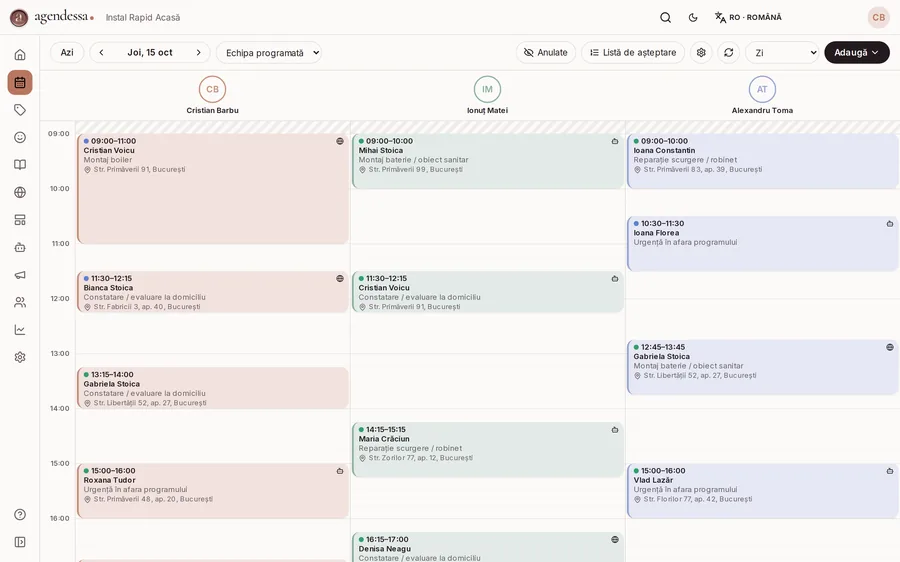Open Bianca Stoica 11:30 appointment

pyautogui.click(x=213, y=292)
